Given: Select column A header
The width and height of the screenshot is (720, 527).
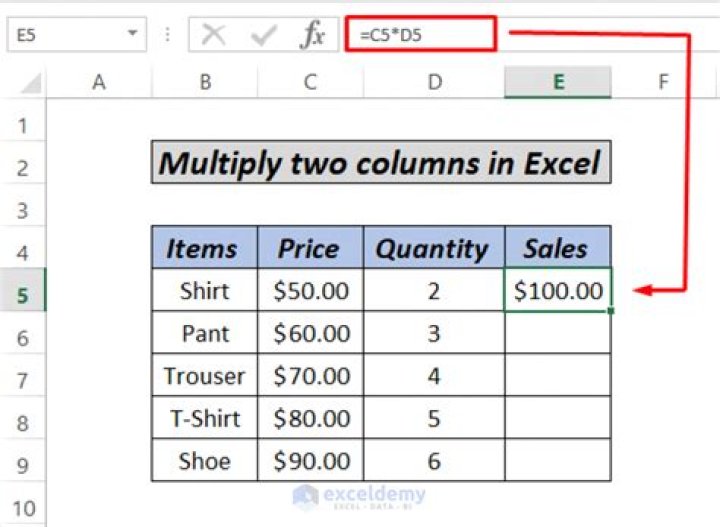Looking at the screenshot, I should 99,82.
